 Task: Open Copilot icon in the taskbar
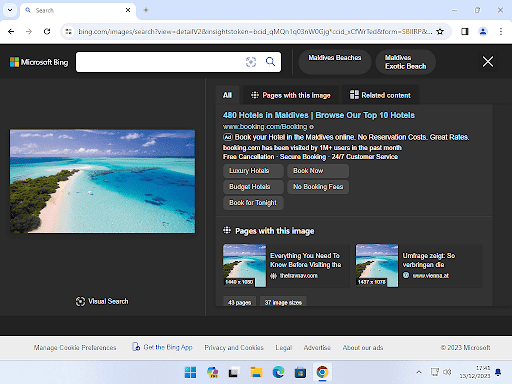[212, 372]
